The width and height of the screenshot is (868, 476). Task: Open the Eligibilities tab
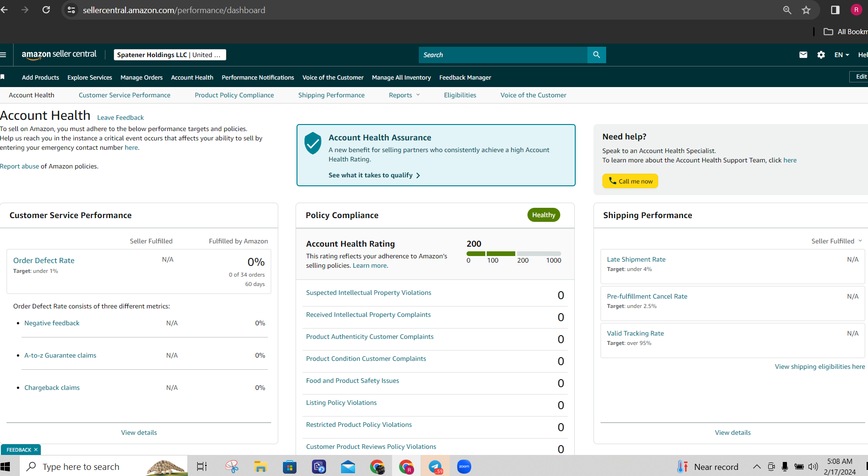pos(460,95)
